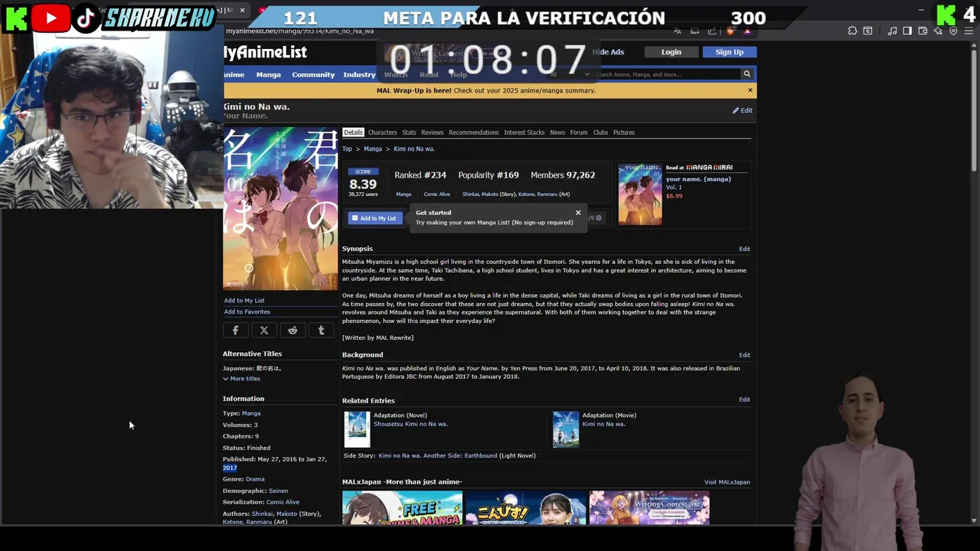Click the Writing Contest banner image
The width and height of the screenshot is (980, 551).
coord(649,508)
